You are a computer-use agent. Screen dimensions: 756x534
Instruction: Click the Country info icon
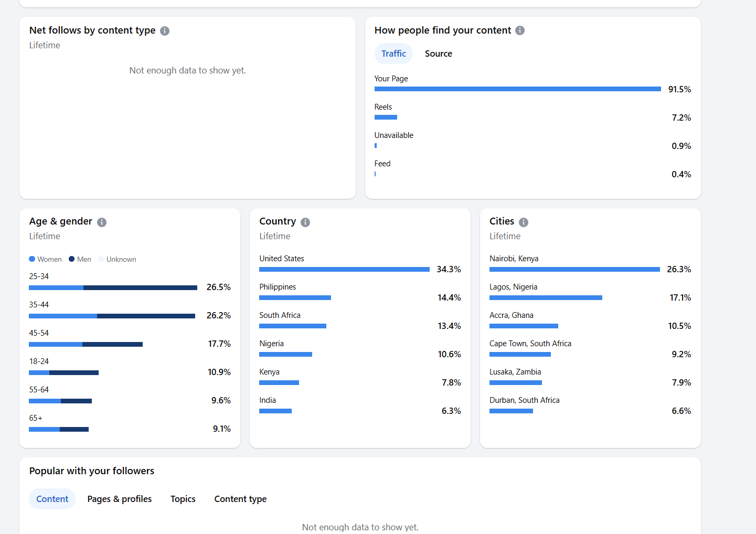[305, 222]
